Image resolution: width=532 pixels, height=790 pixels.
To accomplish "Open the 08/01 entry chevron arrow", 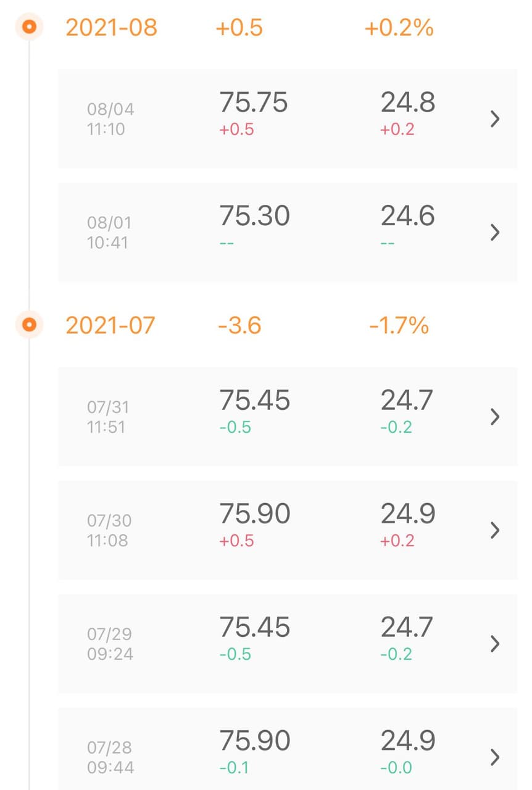I will [x=494, y=233].
